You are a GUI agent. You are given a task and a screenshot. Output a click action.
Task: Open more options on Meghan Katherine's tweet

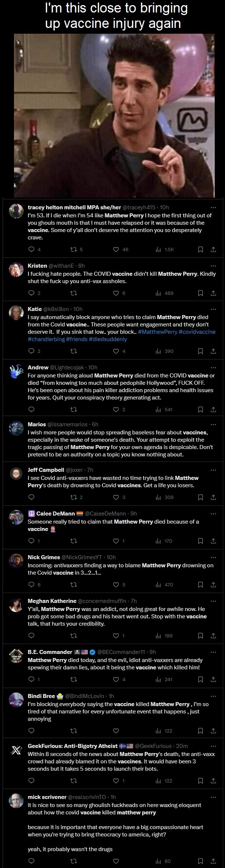213,601
